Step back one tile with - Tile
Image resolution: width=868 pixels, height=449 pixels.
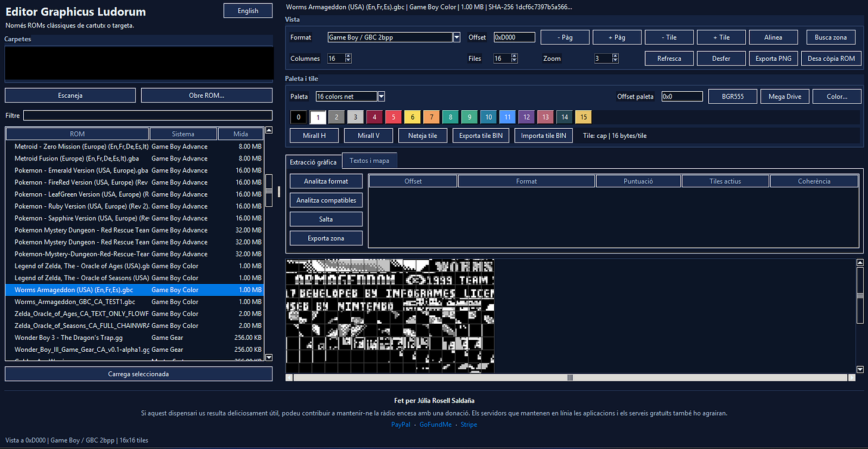[669, 37]
